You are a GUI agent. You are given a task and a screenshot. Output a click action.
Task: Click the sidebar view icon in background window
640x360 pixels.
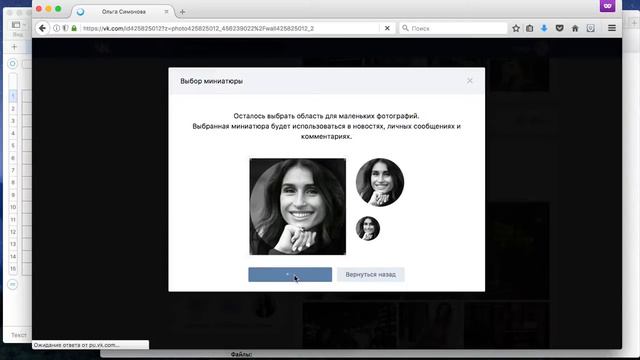point(16,25)
